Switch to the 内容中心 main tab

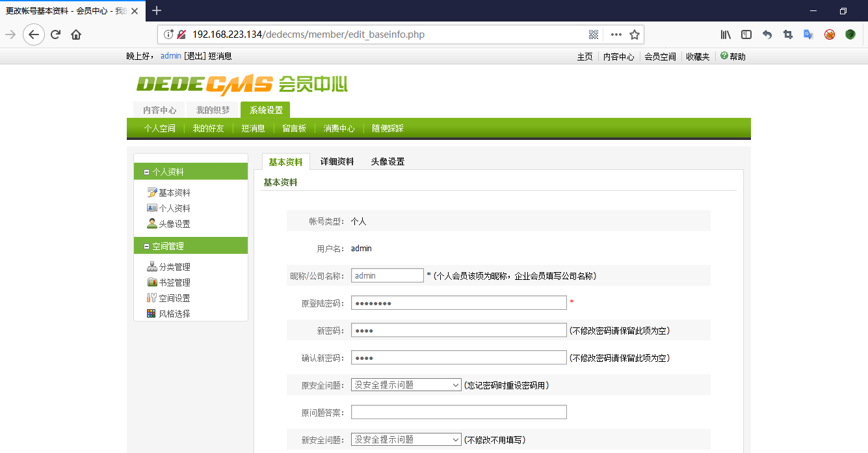click(x=159, y=110)
